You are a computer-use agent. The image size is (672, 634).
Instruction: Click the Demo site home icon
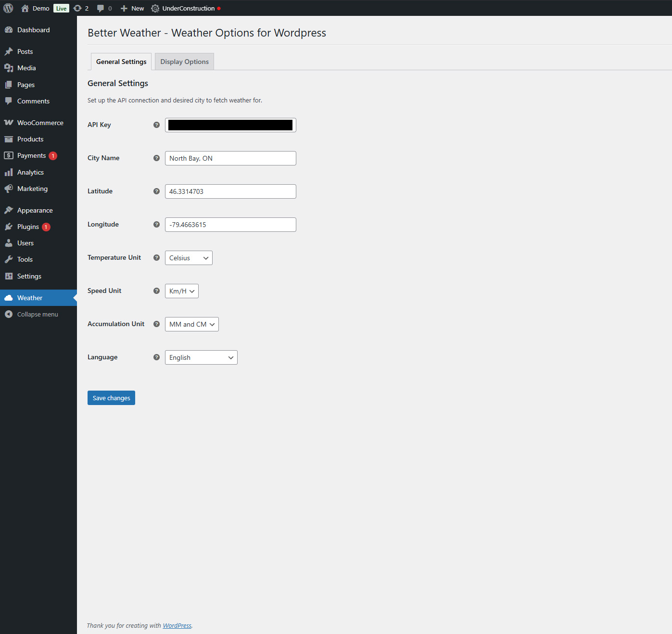coord(25,8)
